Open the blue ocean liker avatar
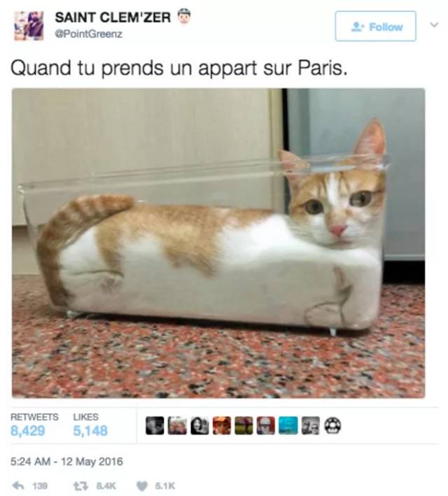Viewport: 448px width, 496px height. pyautogui.click(x=288, y=425)
